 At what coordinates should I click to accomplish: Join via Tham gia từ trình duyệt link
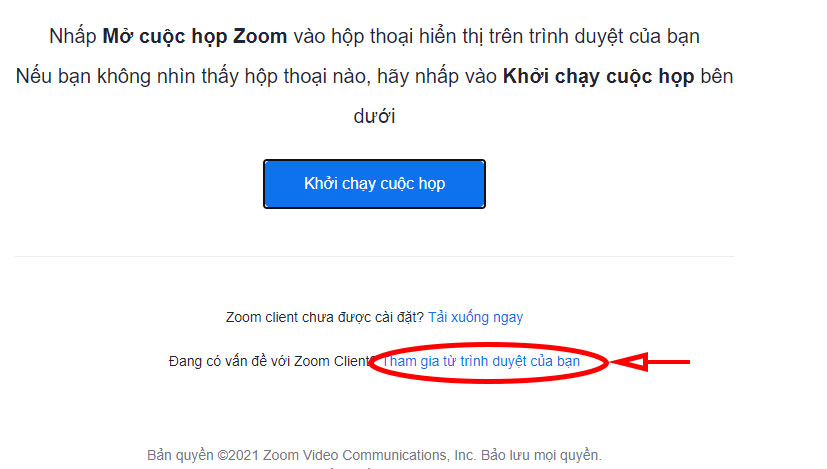480,361
